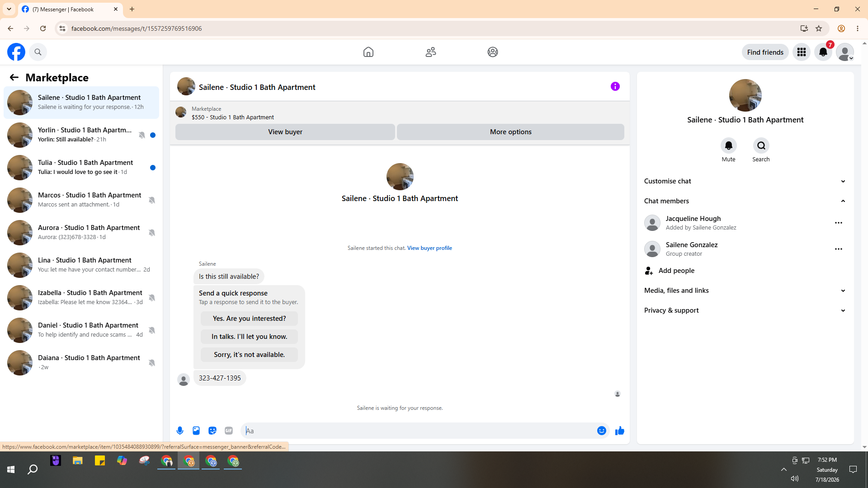Focus the message input field
This screenshot has height=488, width=868.
tap(419, 431)
